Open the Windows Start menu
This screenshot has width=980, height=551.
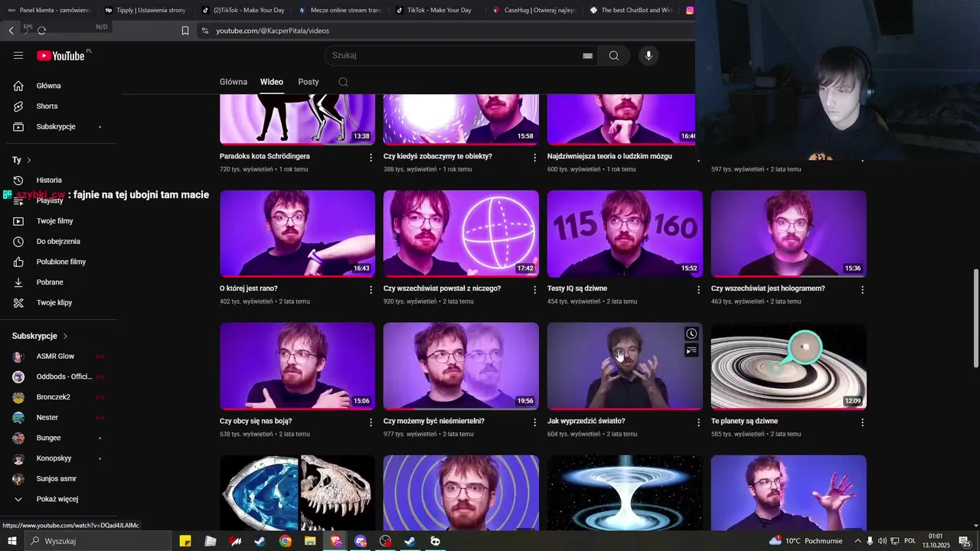click(x=11, y=541)
